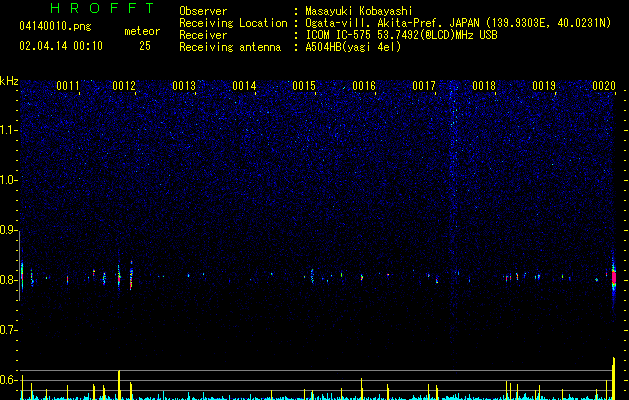Click the tall yellow intensity bar at 0020
This screenshot has height=400, width=629.
click(613, 378)
